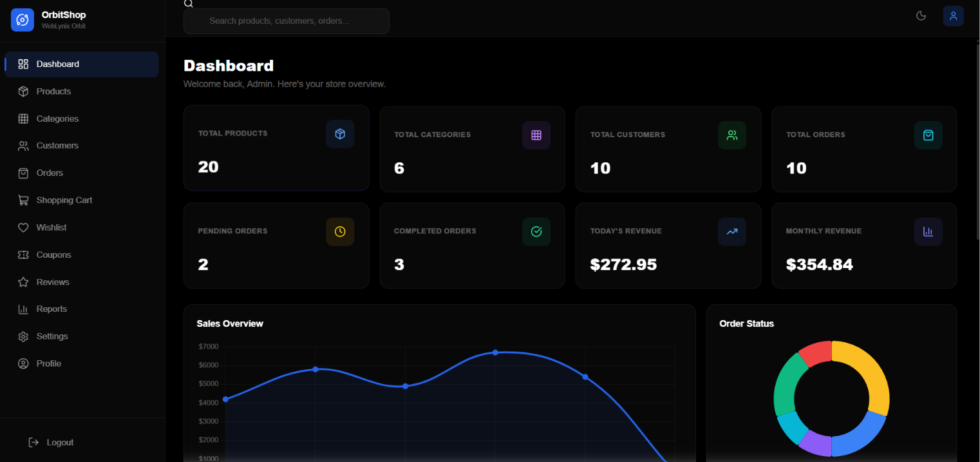Click the Total Products value 20

pyautogui.click(x=208, y=168)
